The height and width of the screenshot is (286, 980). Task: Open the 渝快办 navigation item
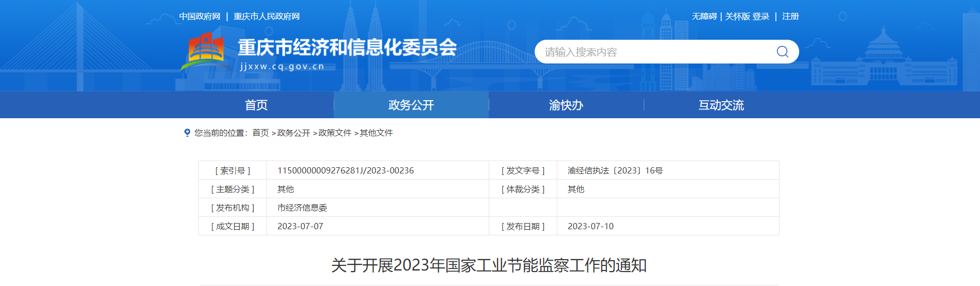coord(566,105)
